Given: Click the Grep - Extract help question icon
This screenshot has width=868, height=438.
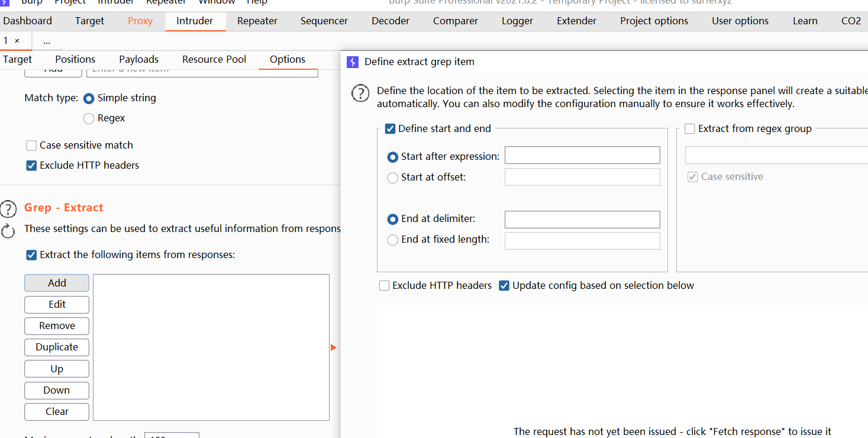Looking at the screenshot, I should (8, 209).
